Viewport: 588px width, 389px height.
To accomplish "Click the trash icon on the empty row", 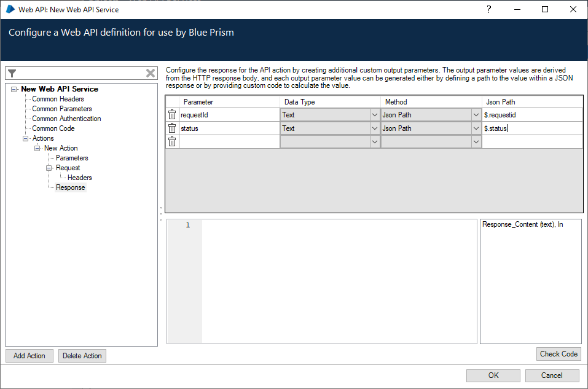I will pyautogui.click(x=172, y=142).
